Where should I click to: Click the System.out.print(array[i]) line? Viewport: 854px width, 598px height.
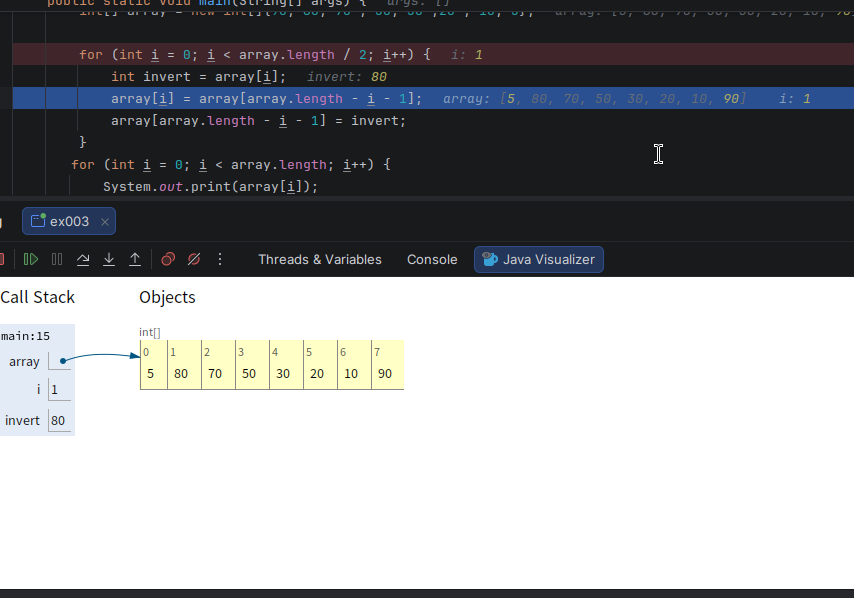coord(210,186)
